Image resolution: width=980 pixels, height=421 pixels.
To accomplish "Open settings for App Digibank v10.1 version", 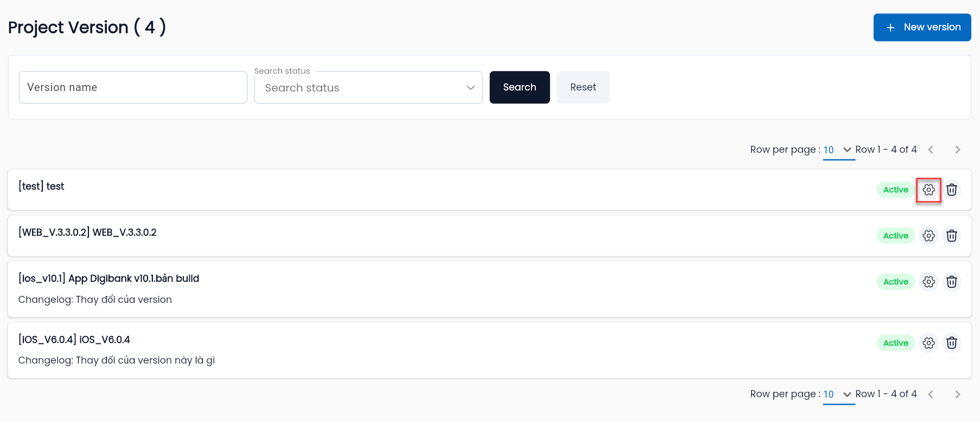I will (x=928, y=282).
